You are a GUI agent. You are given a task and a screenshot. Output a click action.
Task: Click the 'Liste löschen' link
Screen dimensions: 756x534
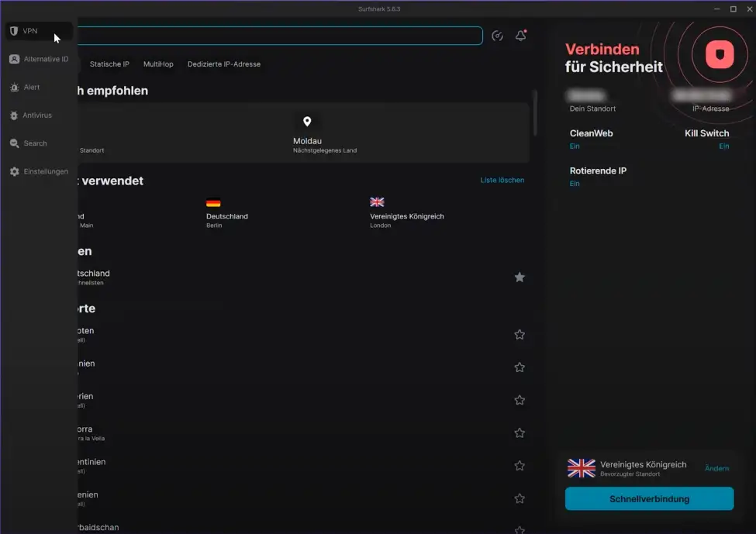coord(502,180)
